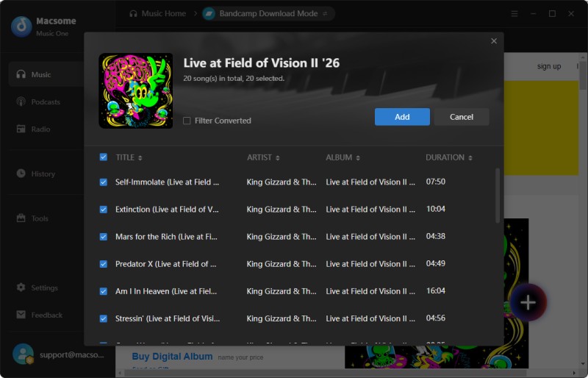Screen dimensions: 588x378
Task: Click the Radio icon in sidebar
Action: [21, 129]
